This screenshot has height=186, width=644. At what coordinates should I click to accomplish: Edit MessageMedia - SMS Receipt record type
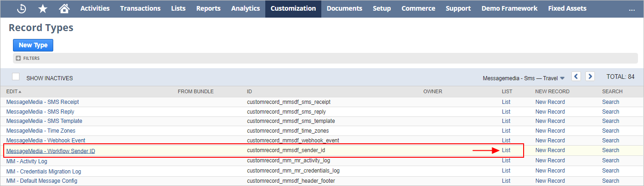point(43,102)
